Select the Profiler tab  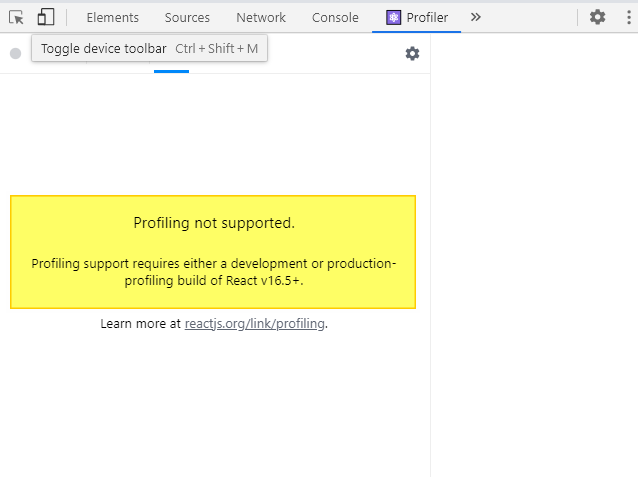pyautogui.click(x=417, y=18)
